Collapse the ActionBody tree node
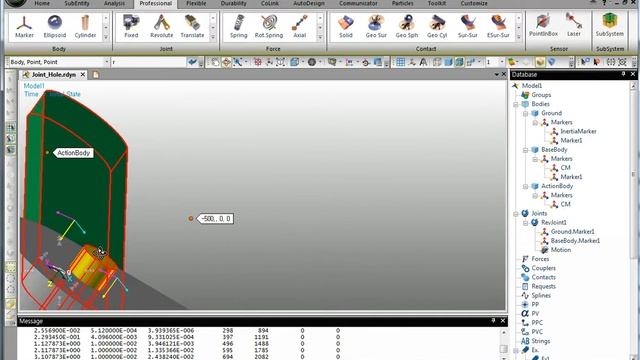The image size is (640, 360). 526,186
